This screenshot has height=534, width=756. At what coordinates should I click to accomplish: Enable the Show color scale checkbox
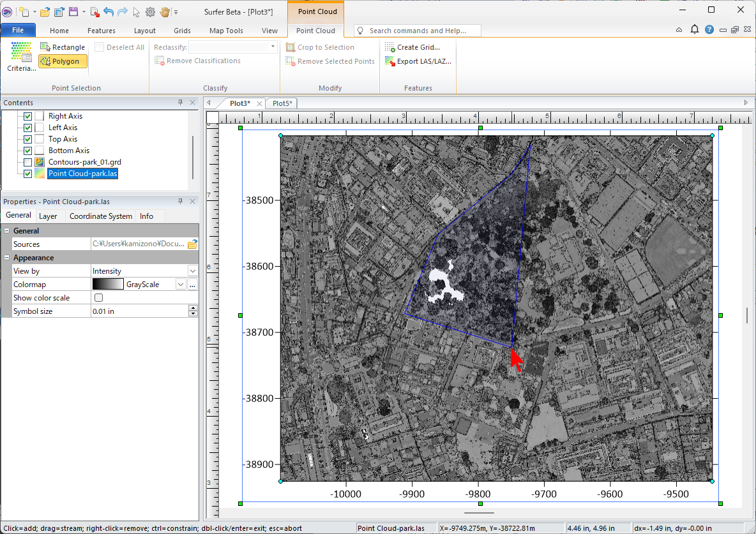(x=98, y=298)
